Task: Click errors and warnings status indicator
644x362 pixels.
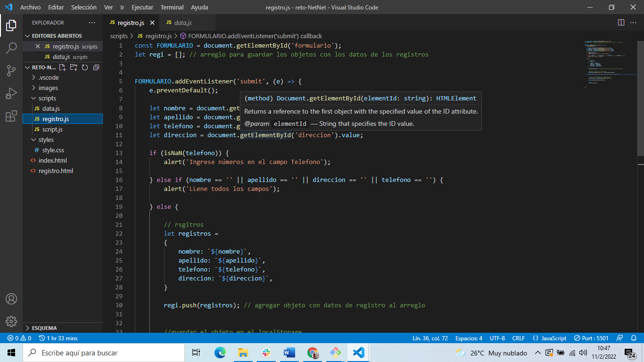Action: (19, 338)
